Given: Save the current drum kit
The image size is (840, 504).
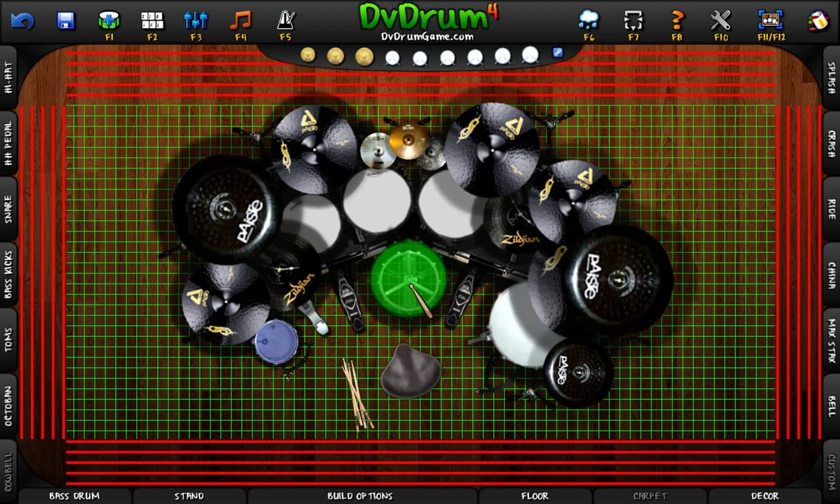Looking at the screenshot, I should click(67, 19).
